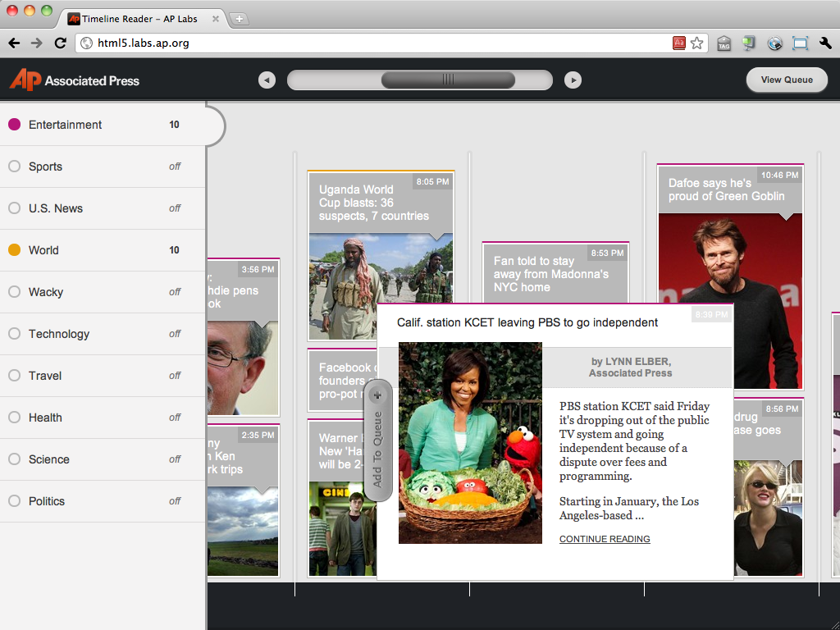
Task: Click the CONTINUE READING link
Action: (605, 539)
